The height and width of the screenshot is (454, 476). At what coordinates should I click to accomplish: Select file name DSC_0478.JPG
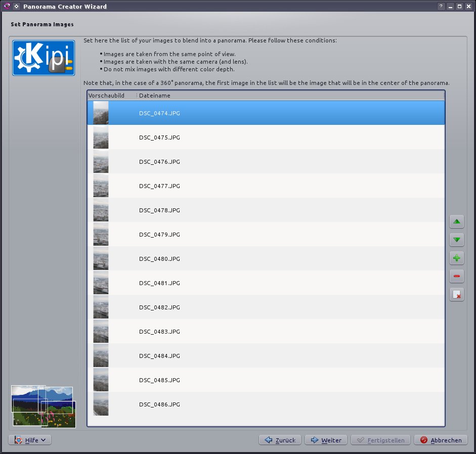pyautogui.click(x=159, y=210)
